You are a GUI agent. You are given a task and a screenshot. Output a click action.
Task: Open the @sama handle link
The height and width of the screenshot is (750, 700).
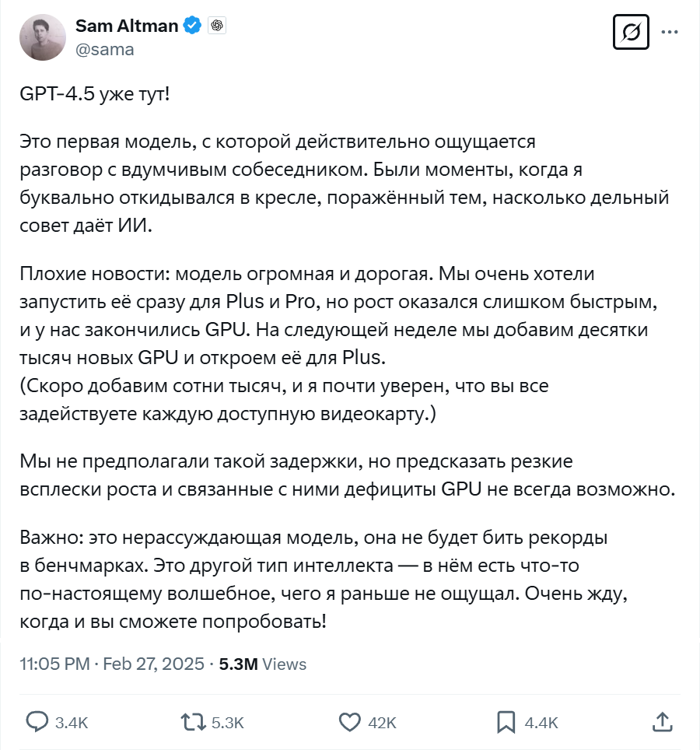pyautogui.click(x=104, y=49)
